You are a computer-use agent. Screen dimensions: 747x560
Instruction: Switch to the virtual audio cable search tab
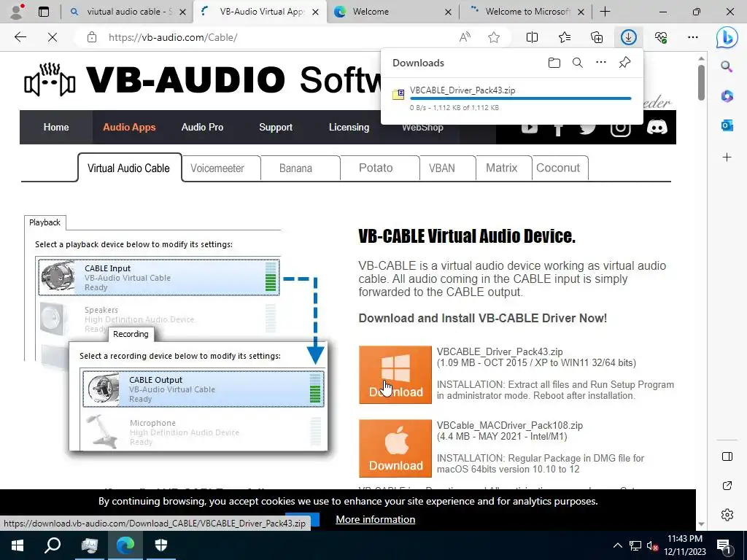point(128,12)
